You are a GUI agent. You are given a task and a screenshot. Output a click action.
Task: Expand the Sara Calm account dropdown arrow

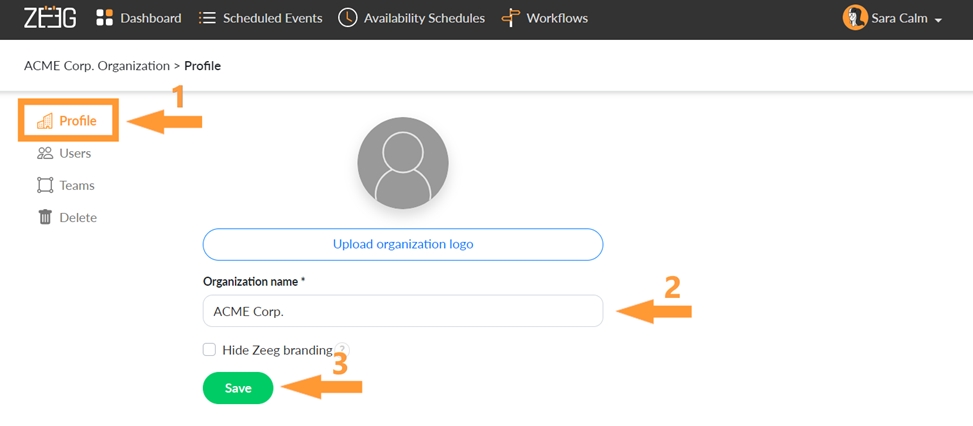point(938,20)
